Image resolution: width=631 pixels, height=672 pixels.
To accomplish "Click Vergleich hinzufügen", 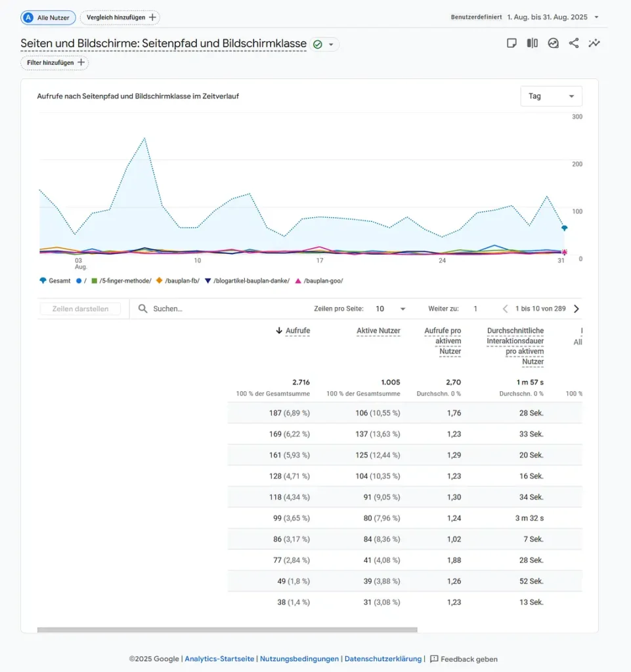I will [120, 17].
